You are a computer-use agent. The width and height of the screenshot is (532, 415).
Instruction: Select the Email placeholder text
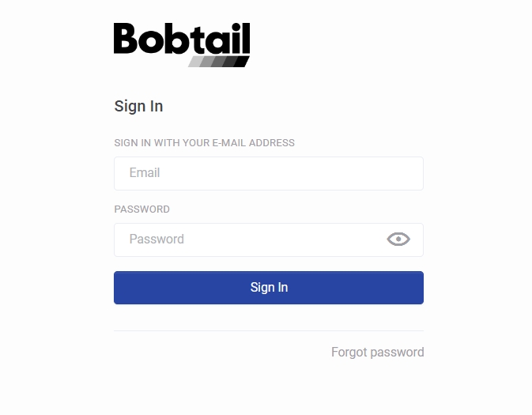coord(145,172)
